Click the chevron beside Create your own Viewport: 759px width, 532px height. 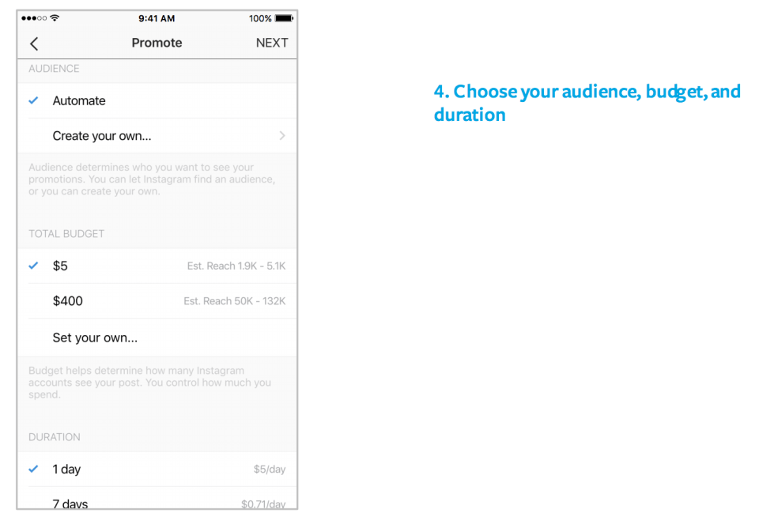click(x=282, y=136)
